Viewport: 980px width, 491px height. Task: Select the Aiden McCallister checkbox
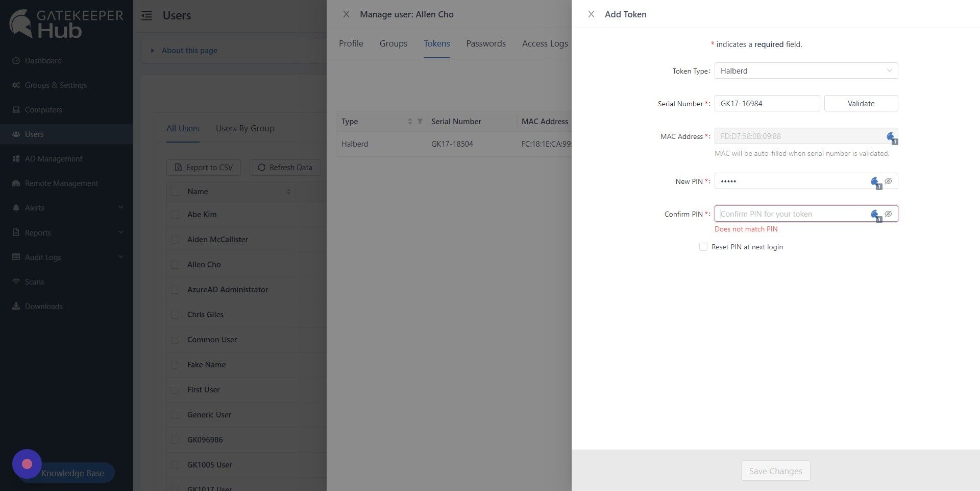click(x=175, y=240)
